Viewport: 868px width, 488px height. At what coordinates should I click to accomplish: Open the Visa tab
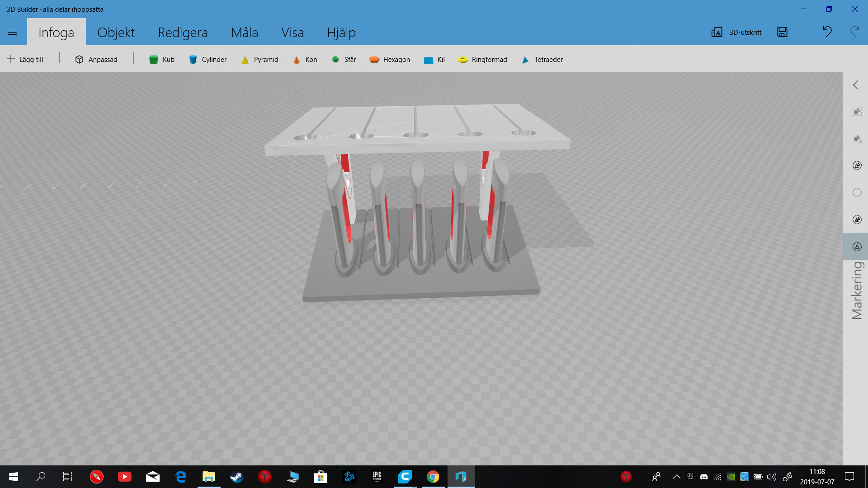click(292, 32)
